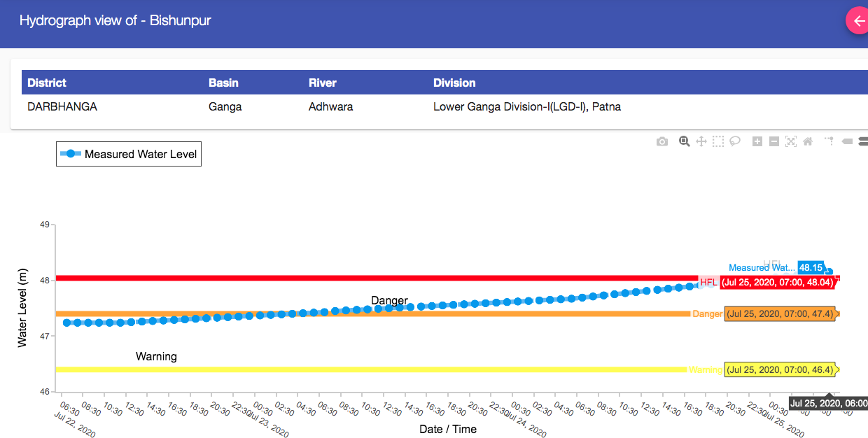Select the Zoom tool in plot toolbar
Image resolution: width=868 pixels, height=438 pixels.
684,142
